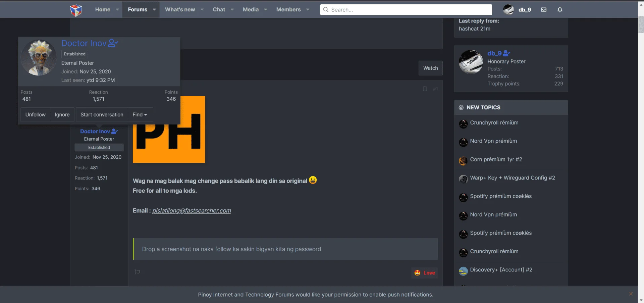Image resolution: width=644 pixels, height=303 pixels.
Task: Open the alerts bell icon
Action: pos(560,10)
